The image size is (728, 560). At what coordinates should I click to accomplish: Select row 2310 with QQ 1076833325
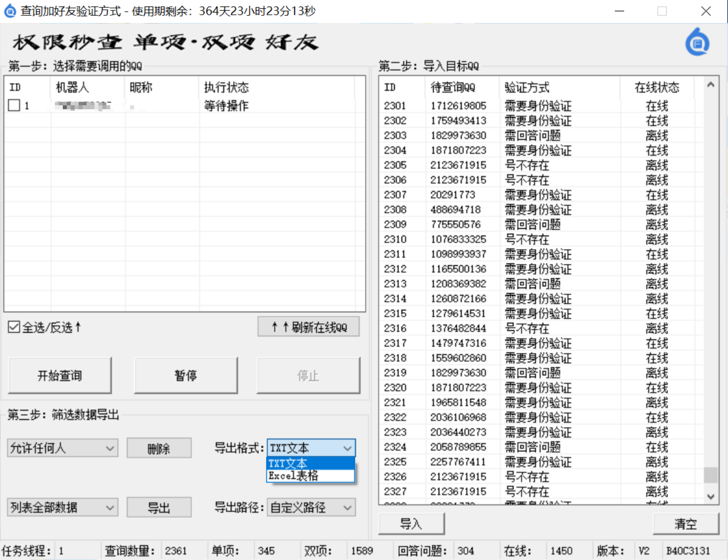coord(541,239)
